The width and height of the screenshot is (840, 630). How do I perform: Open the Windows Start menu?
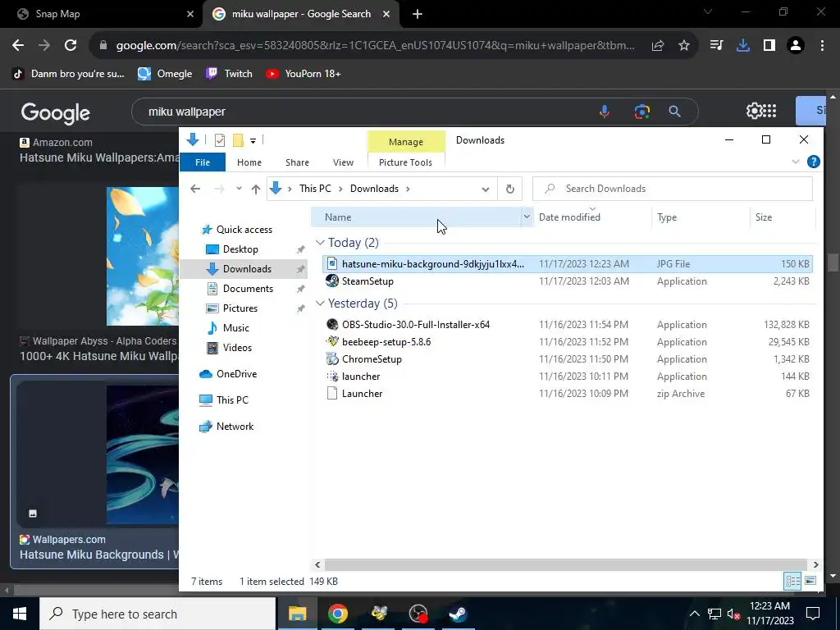20,614
